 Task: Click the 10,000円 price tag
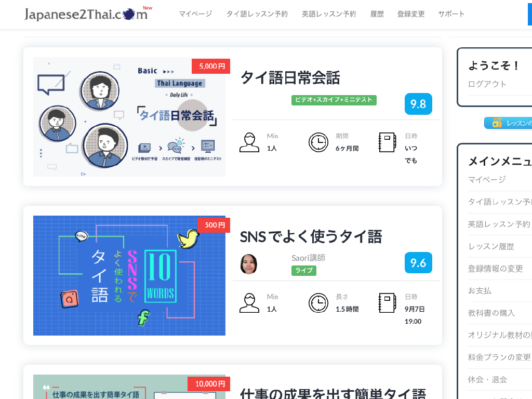coord(209,384)
